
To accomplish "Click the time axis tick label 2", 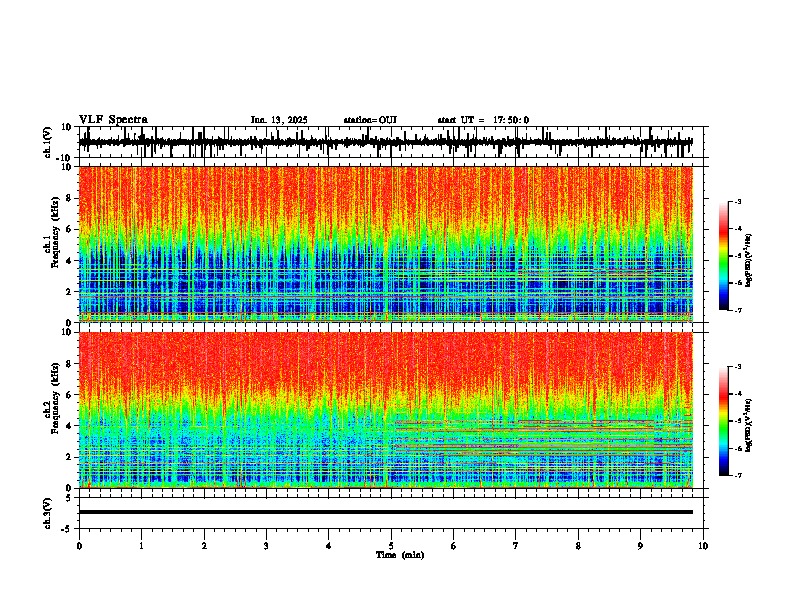I will point(204,546).
